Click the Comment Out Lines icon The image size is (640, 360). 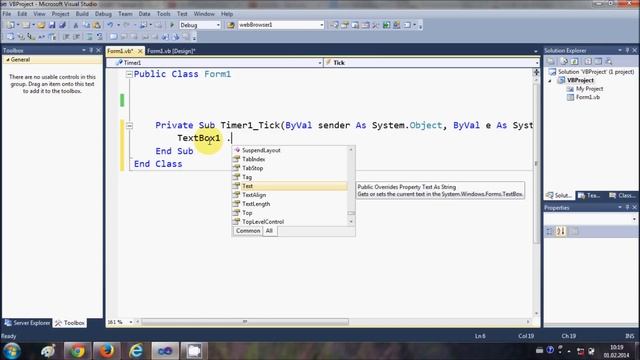(x=89, y=37)
